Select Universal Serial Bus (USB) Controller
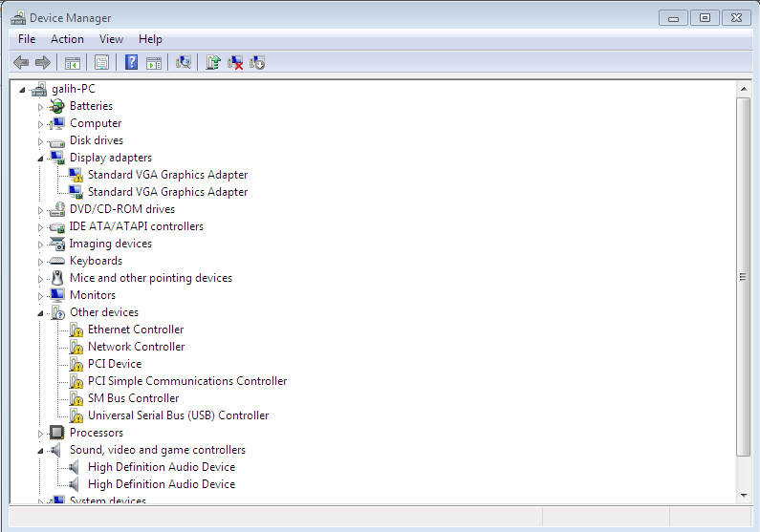Viewport: 760px width, 532px height. (x=178, y=415)
